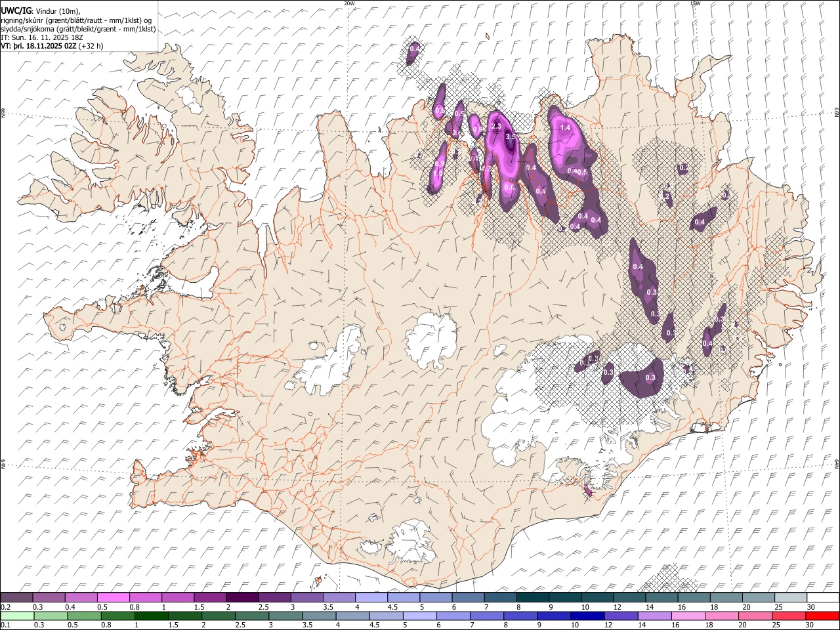Click the UWC/IG title text
The height and width of the screenshot is (630, 840).
[x=16, y=10]
